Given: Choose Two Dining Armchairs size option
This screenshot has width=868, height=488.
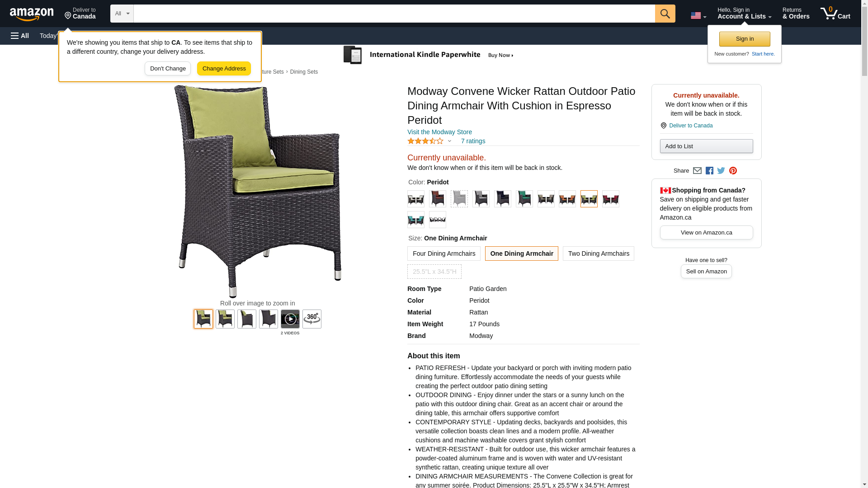Looking at the screenshot, I should coord(599,253).
